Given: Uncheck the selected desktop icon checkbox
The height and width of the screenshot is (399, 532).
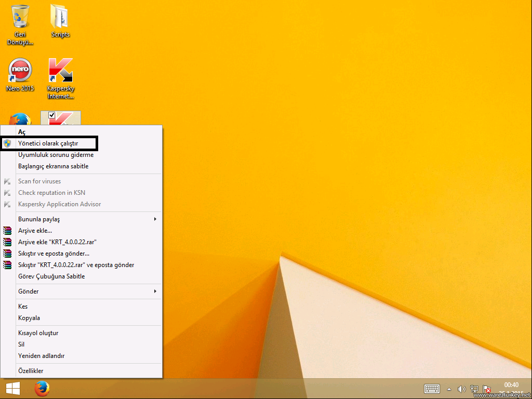Looking at the screenshot, I should click(51, 115).
